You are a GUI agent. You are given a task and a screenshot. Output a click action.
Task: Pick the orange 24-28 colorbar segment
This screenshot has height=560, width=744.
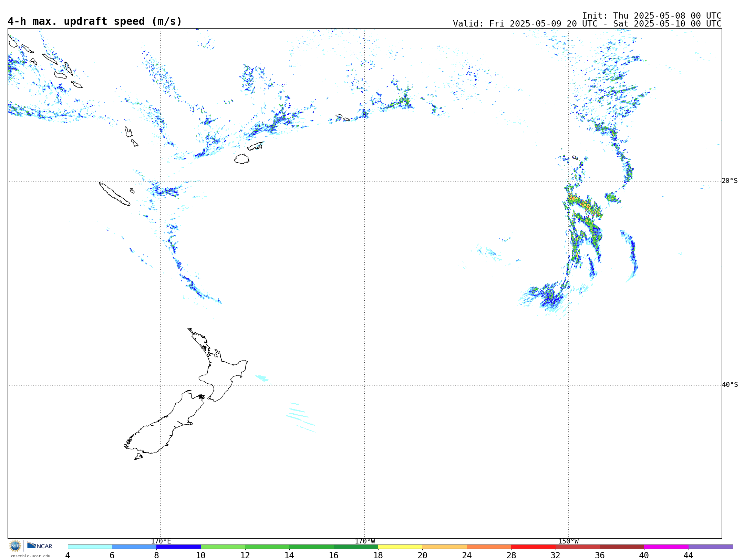(489, 547)
